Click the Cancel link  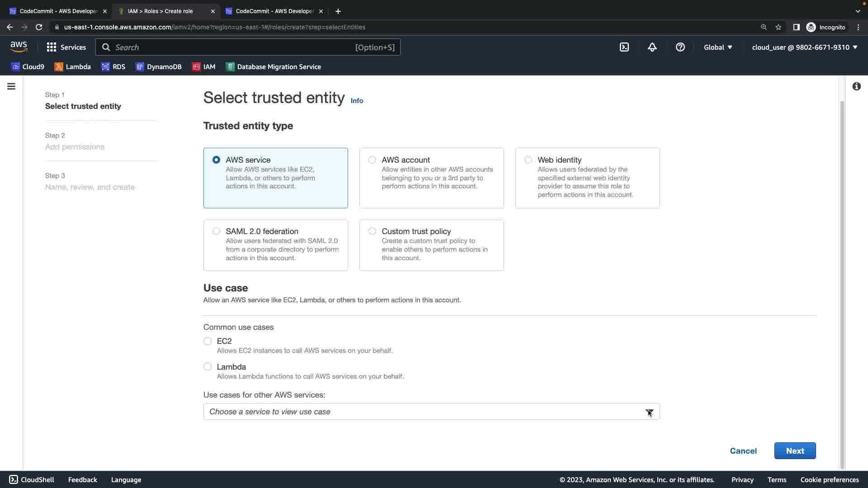point(743,451)
